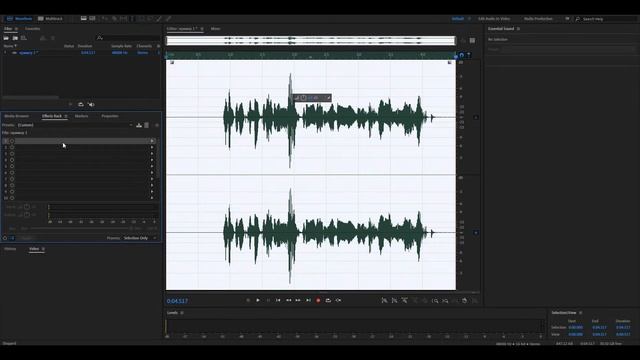Click Move Playhead to Next button

[308, 300]
